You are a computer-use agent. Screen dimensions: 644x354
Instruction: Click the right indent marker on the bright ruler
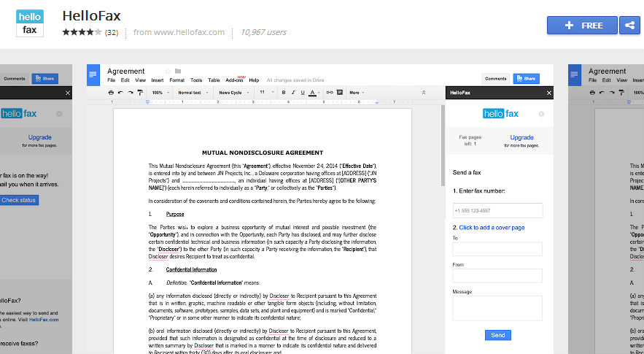pos(376,102)
